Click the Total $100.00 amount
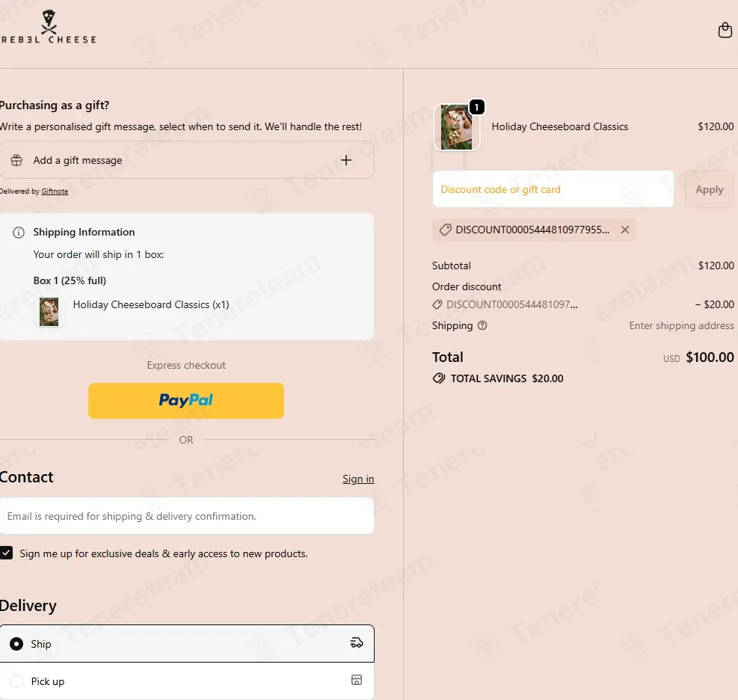Viewport: 738px width, 700px height. [710, 357]
